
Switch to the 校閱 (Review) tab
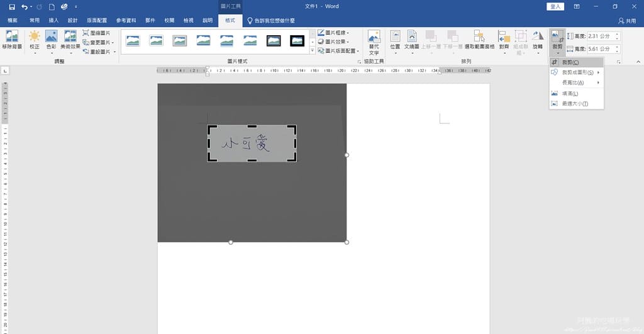click(x=169, y=21)
